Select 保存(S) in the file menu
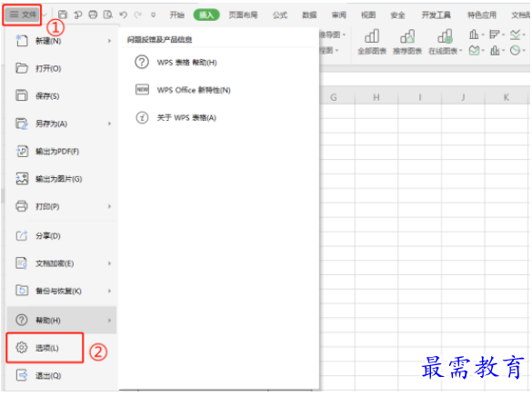Screen dimensions: 532x396 [x=62, y=96]
